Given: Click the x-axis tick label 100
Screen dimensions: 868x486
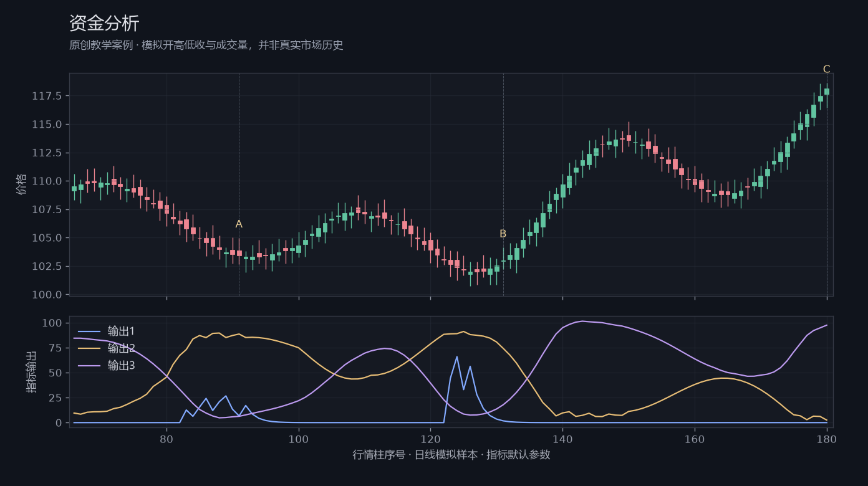Looking at the screenshot, I should [299, 439].
